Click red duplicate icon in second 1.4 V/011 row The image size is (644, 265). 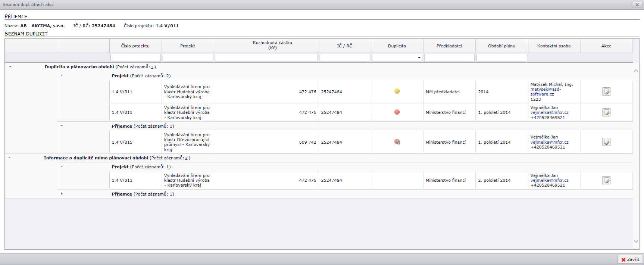pyautogui.click(x=397, y=112)
